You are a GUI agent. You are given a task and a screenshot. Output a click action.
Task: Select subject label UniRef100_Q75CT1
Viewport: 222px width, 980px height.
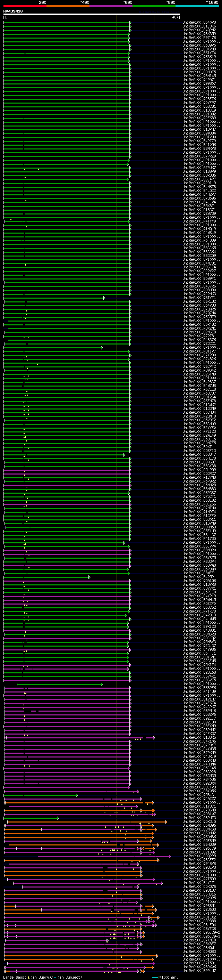(x=199, y=496)
